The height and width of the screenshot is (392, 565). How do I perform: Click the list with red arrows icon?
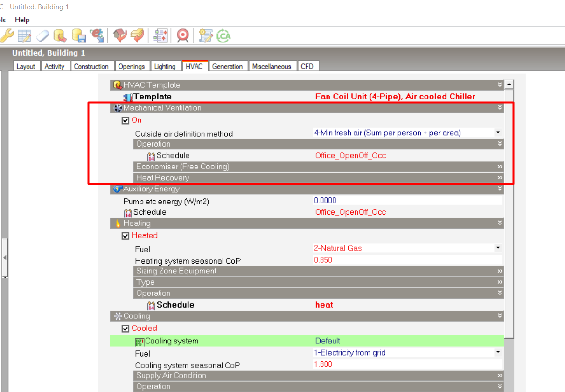(x=161, y=36)
